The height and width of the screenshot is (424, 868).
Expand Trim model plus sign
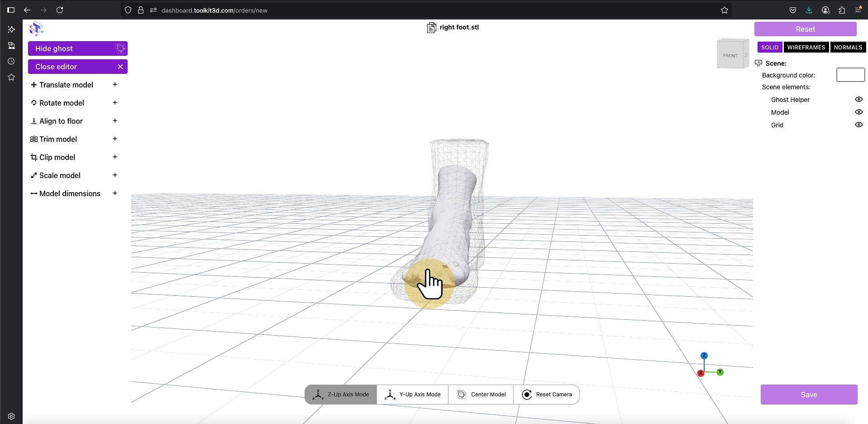tap(115, 139)
